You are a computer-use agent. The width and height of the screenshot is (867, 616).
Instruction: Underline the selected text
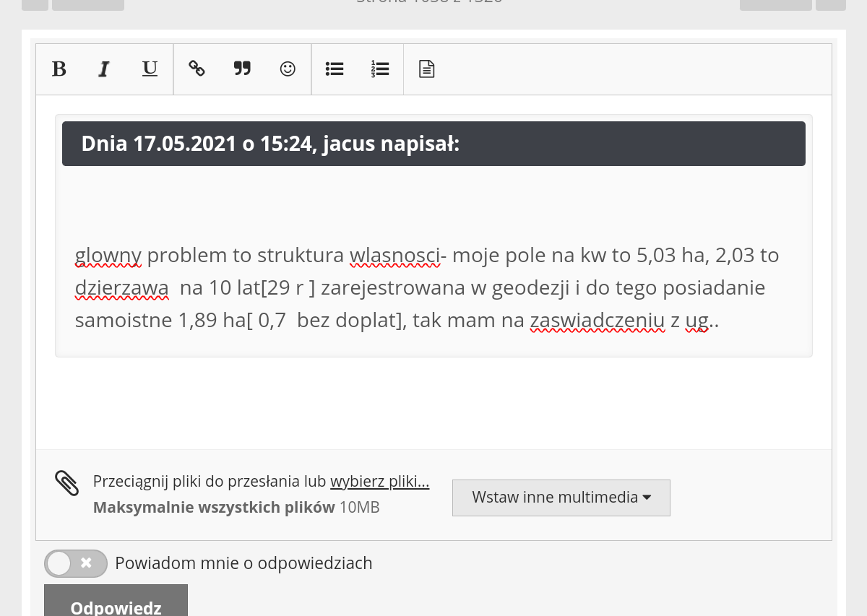tap(150, 69)
